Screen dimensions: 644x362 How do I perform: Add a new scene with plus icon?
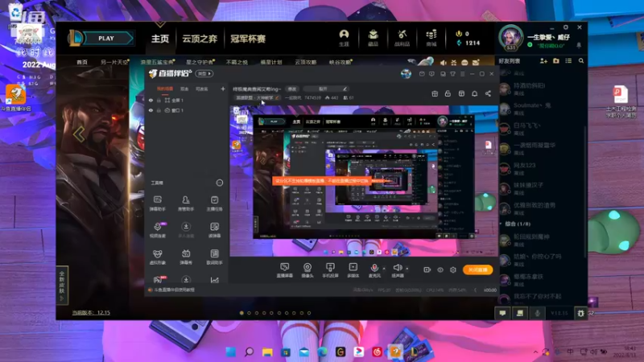(x=223, y=88)
